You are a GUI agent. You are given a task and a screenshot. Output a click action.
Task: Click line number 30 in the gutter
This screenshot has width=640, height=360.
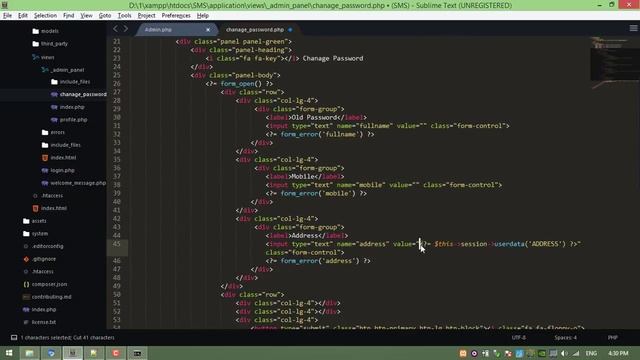click(x=117, y=117)
